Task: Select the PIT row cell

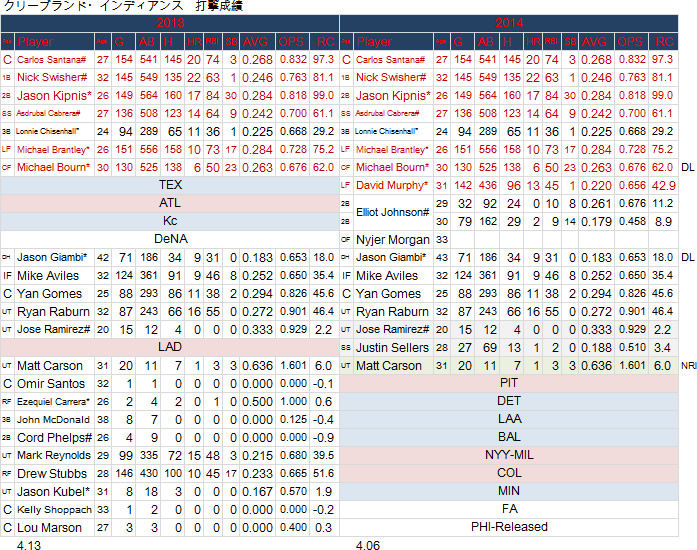Action: pos(509,383)
